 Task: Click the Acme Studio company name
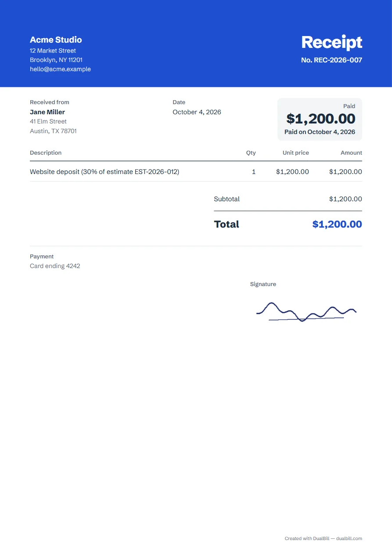coord(56,40)
